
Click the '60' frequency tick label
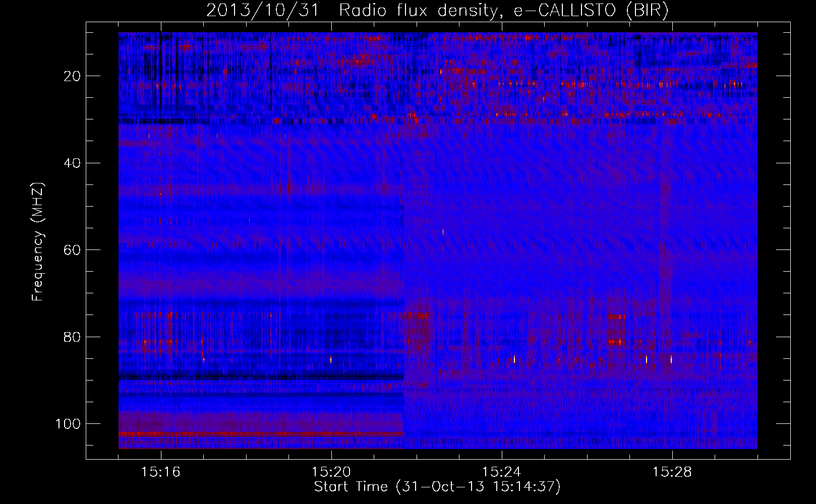(73, 250)
